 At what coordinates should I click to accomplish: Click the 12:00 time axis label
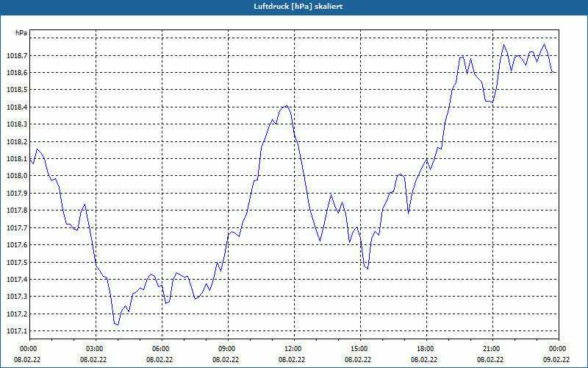click(x=293, y=349)
